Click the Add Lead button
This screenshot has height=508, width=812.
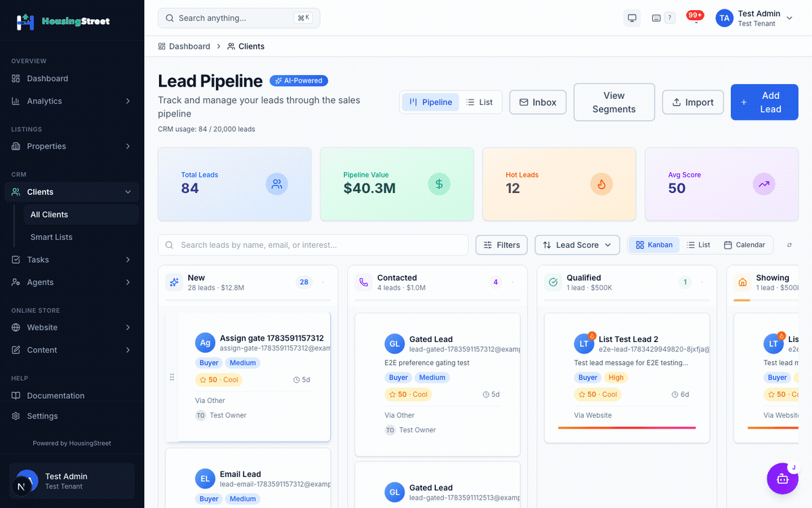(x=765, y=102)
